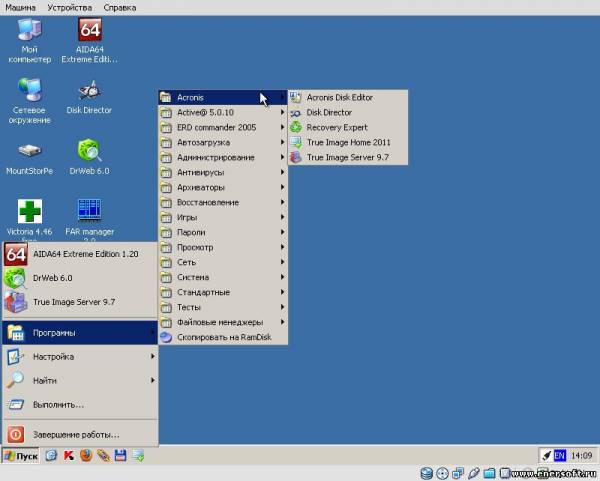The width and height of the screenshot is (600, 481).
Task: Expand Автозагрузка folder
Action: click(223, 142)
